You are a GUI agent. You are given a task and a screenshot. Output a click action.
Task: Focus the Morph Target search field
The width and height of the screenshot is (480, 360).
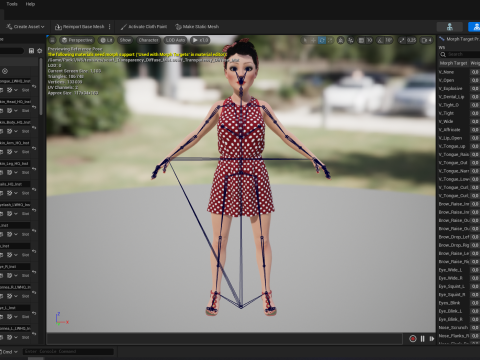(460, 54)
